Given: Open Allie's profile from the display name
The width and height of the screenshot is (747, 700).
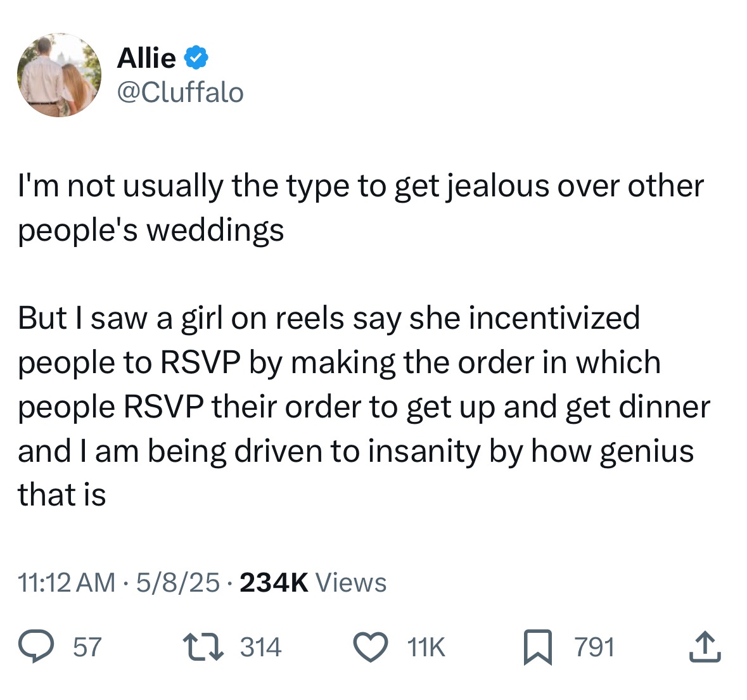Looking at the screenshot, I should 147,57.
